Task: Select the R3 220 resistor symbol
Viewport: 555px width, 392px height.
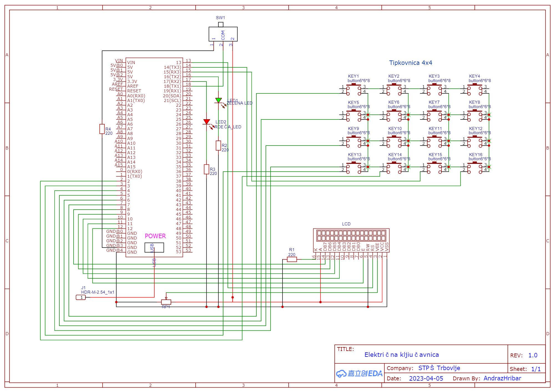Action: (207, 170)
